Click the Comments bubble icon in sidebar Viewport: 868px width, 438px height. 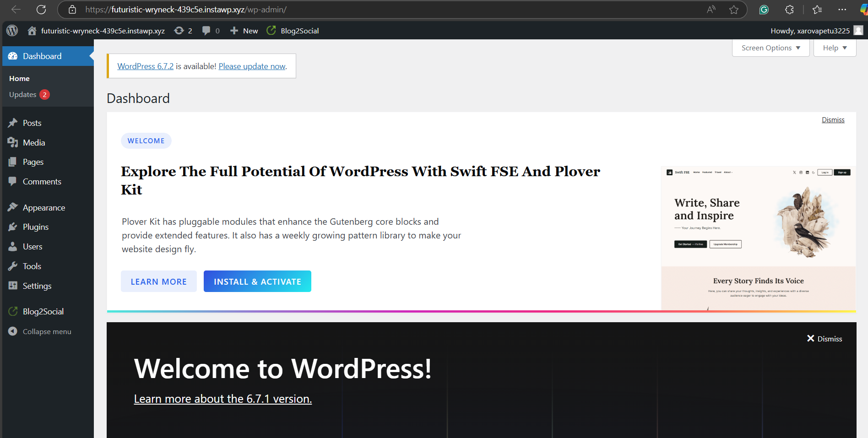coord(13,181)
